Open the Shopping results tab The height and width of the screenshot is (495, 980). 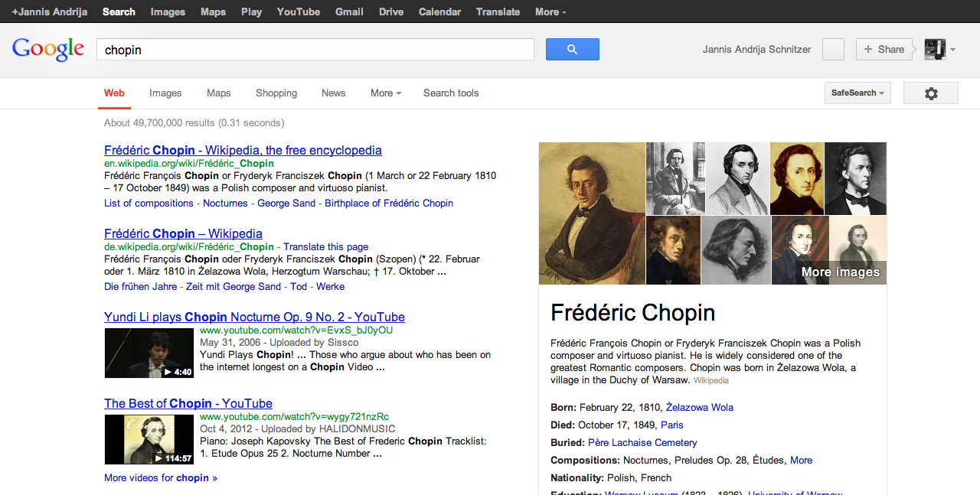(276, 93)
